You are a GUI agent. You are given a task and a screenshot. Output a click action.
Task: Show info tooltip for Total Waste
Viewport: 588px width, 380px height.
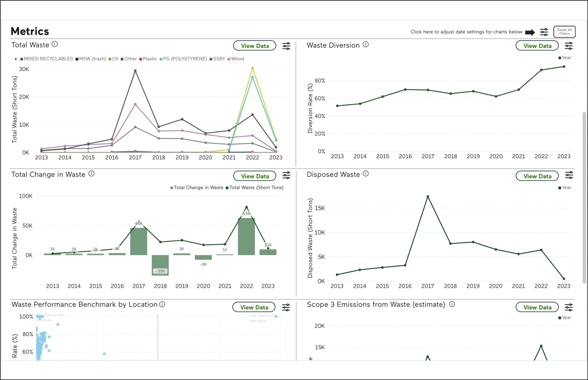(x=55, y=44)
